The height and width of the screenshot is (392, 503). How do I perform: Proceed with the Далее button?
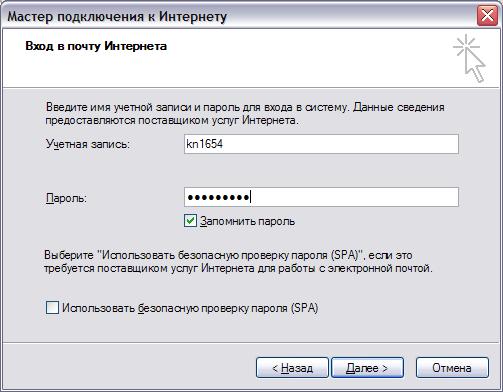click(x=367, y=368)
